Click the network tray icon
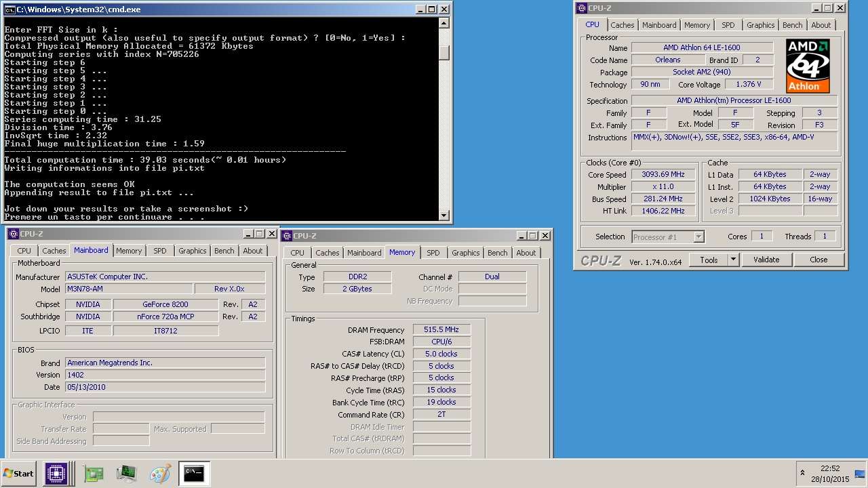 [x=861, y=473]
